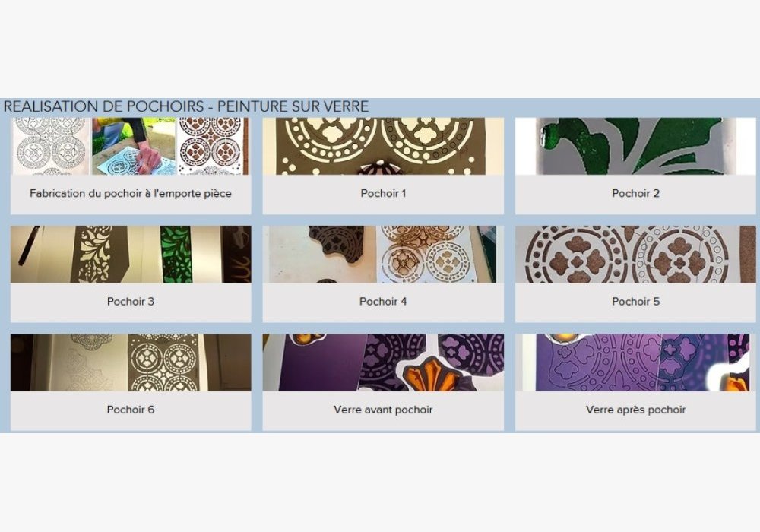Click the 'Pochoir 3' caption label
Screen dimensions: 760x532
(131, 302)
